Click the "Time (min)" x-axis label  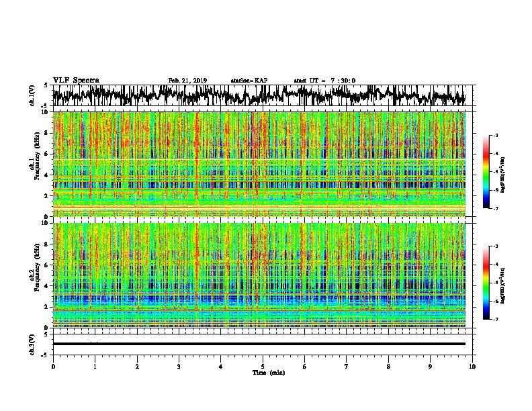269,373
